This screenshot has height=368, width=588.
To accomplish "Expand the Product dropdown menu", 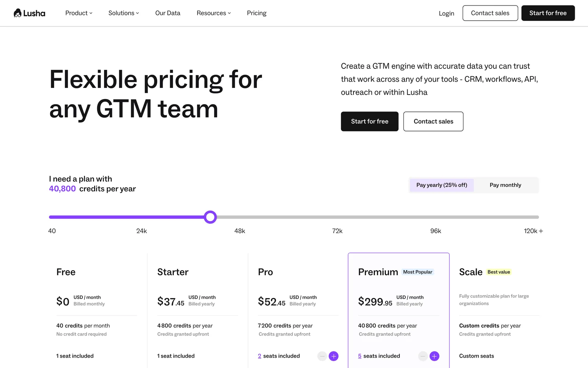I will coord(79,13).
